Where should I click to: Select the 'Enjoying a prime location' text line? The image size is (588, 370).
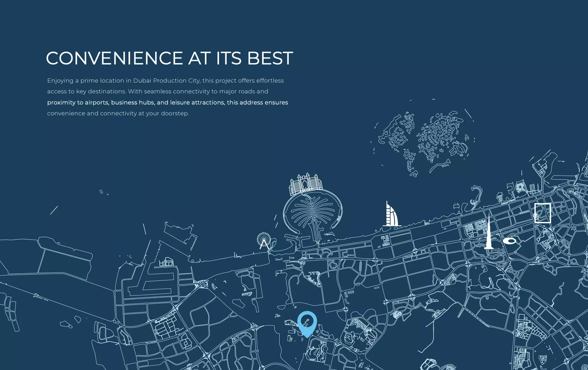point(165,80)
